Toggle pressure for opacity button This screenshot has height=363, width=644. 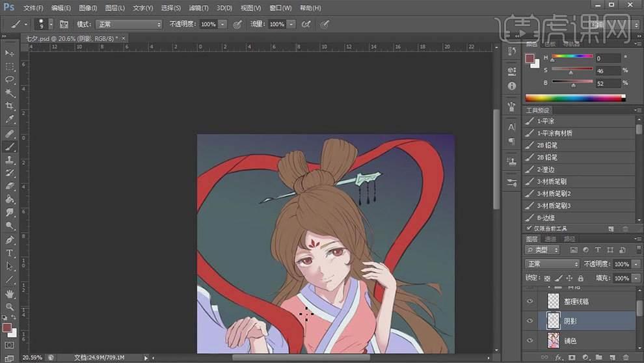pos(237,24)
